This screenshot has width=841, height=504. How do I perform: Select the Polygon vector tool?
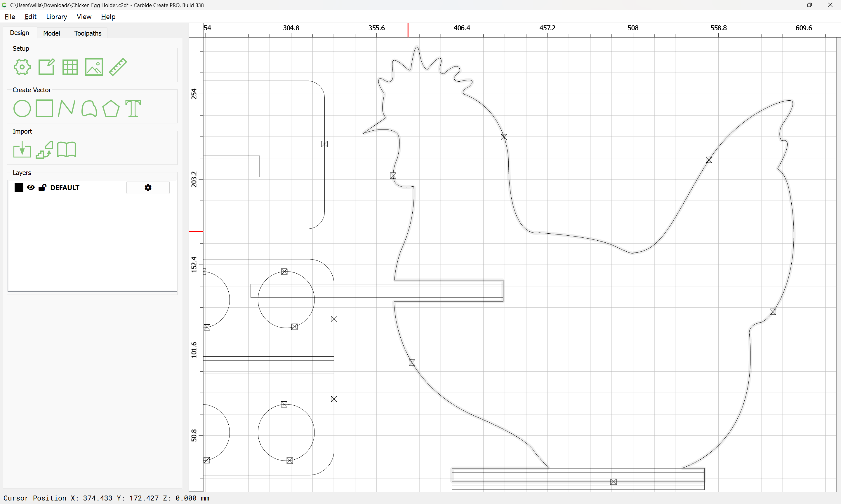[x=111, y=109]
